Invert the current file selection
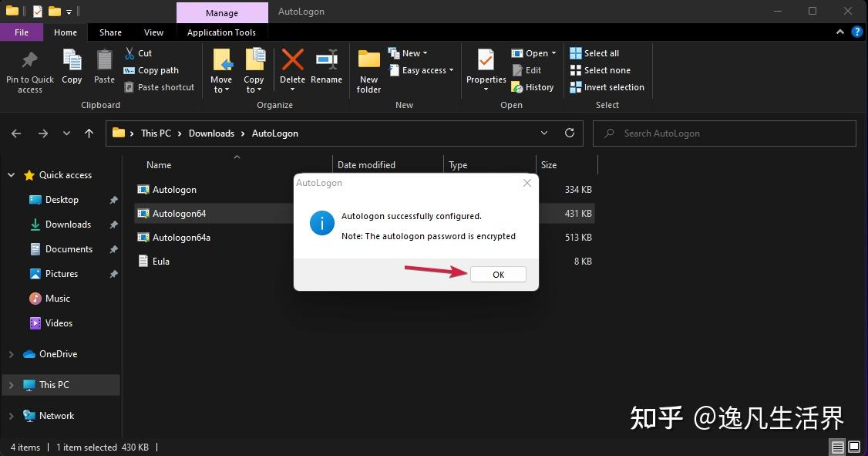Screen dimensions: 868x456 (607, 86)
